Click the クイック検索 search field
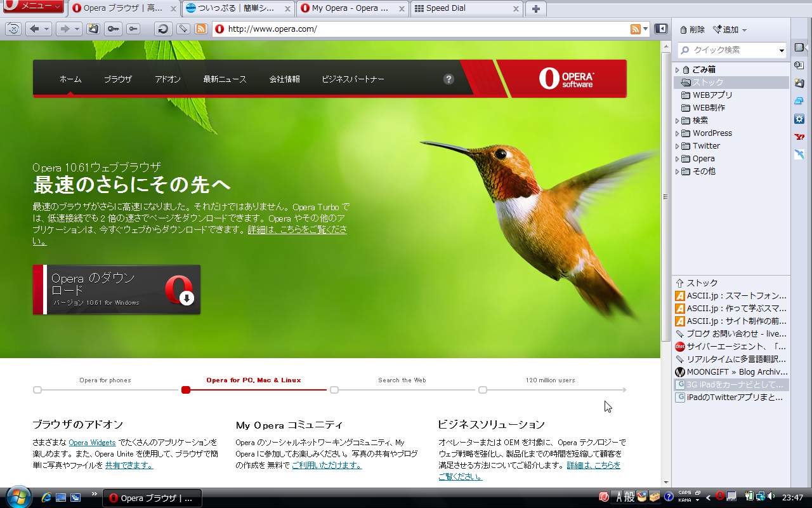Screen dimensions: 812x508 (x=733, y=50)
